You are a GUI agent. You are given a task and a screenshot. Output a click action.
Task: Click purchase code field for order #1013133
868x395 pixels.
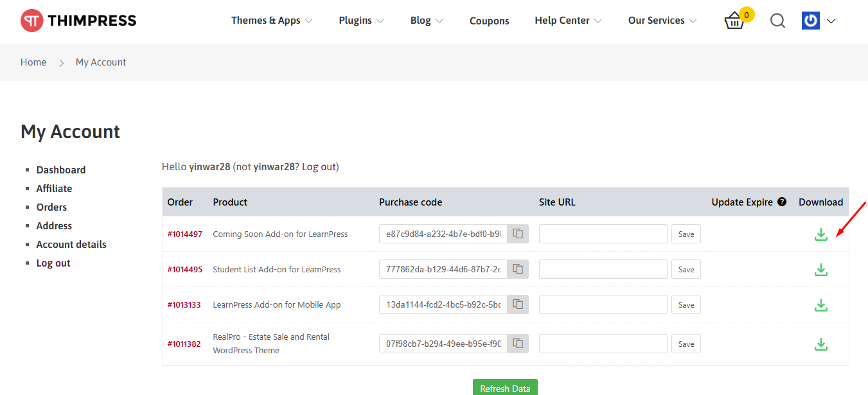pyautogui.click(x=443, y=304)
